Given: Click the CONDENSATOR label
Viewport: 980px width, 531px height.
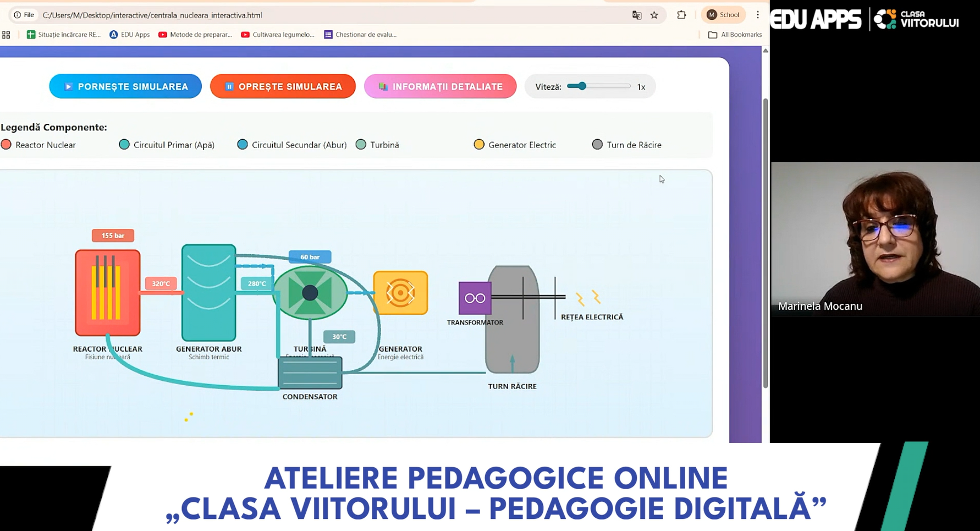Looking at the screenshot, I should pyautogui.click(x=310, y=397).
